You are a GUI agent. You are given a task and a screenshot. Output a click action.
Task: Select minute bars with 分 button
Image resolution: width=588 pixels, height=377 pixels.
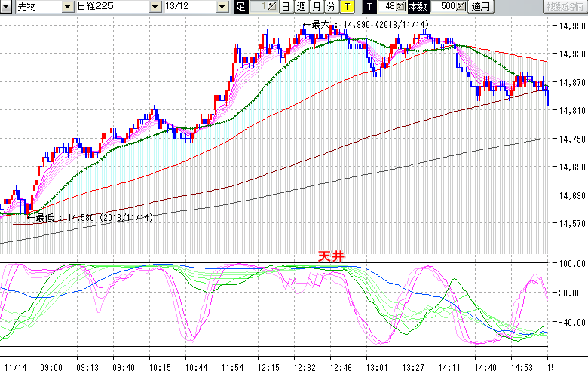(x=331, y=7)
